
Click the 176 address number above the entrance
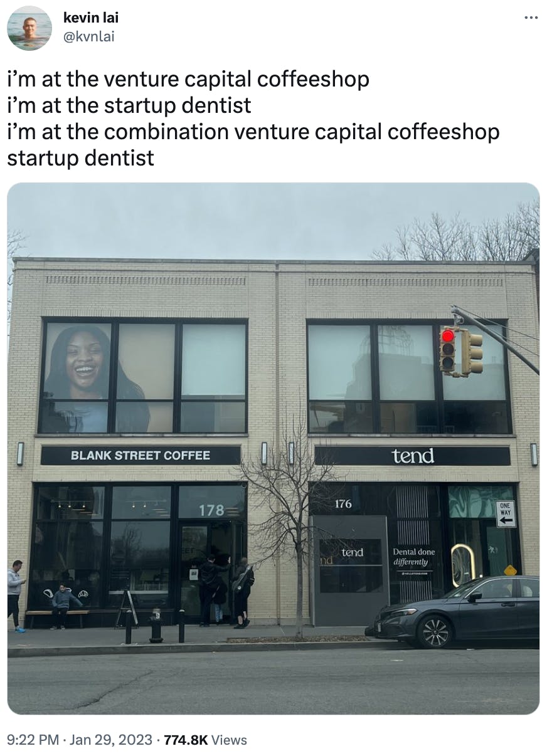point(343,503)
